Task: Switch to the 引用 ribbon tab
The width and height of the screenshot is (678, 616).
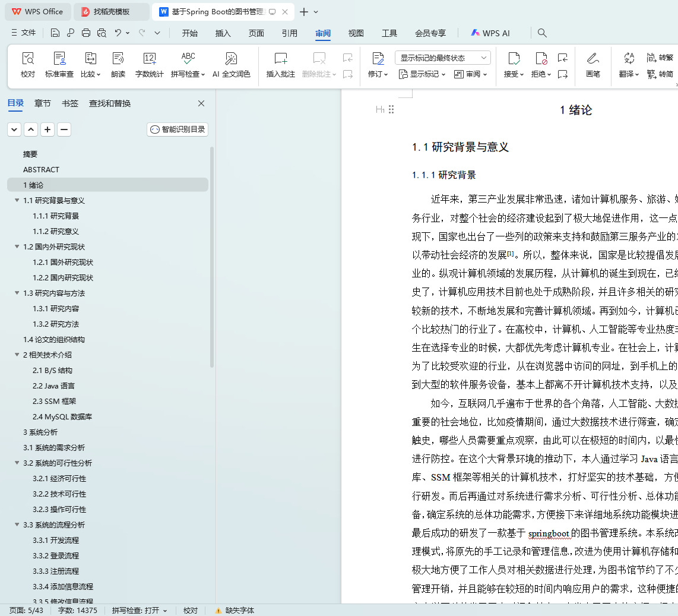Action: [290, 33]
